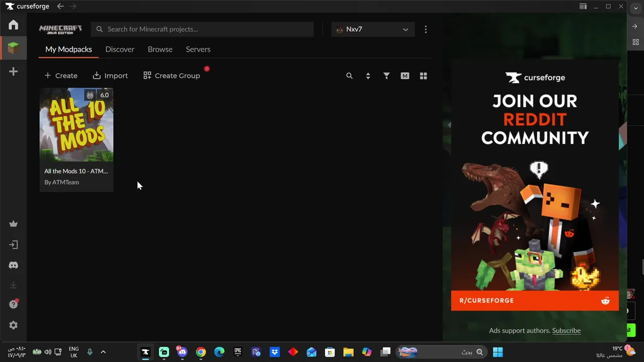The height and width of the screenshot is (362, 644).
Task: Show hidden system tray icons chevron
Action: click(x=103, y=352)
